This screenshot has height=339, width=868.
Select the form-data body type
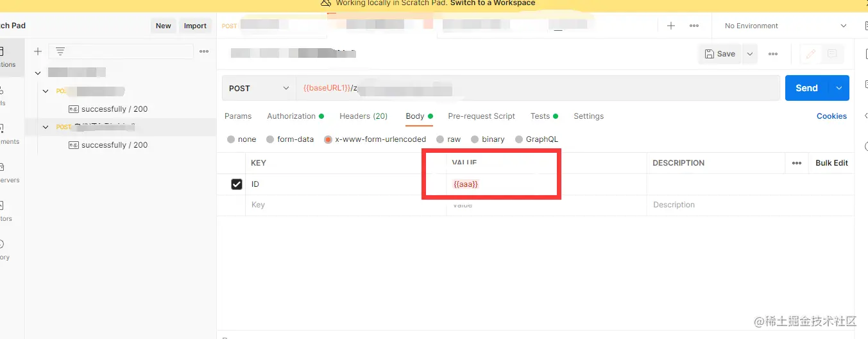(290, 139)
